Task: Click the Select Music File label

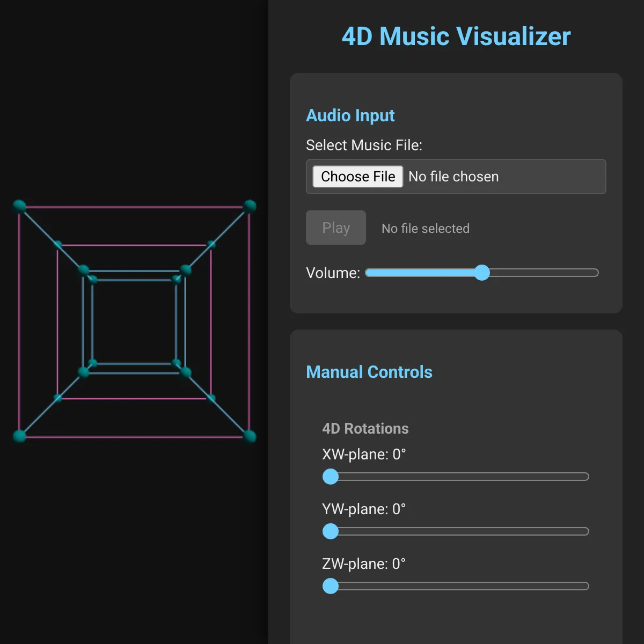Action: click(x=364, y=145)
